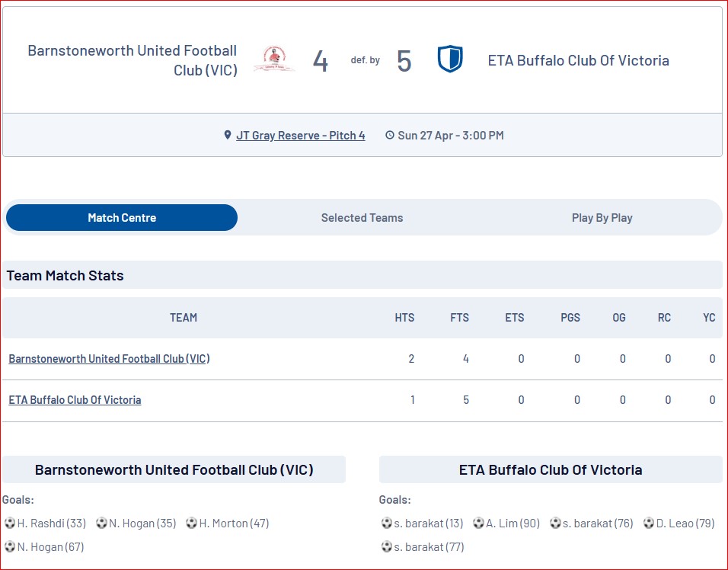Open ETA Buffalo Club Of Victoria table link
The height and width of the screenshot is (570, 728).
point(75,400)
